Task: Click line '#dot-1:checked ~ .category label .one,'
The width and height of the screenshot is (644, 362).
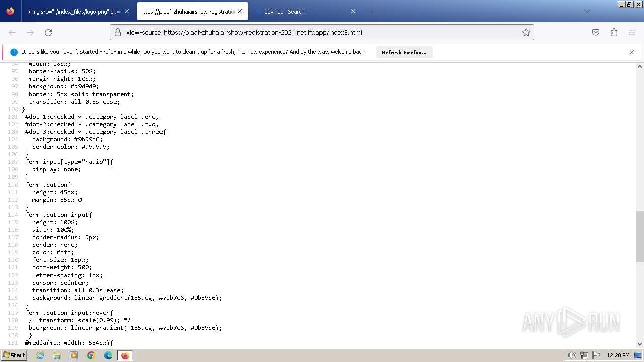Action: tap(92, 117)
